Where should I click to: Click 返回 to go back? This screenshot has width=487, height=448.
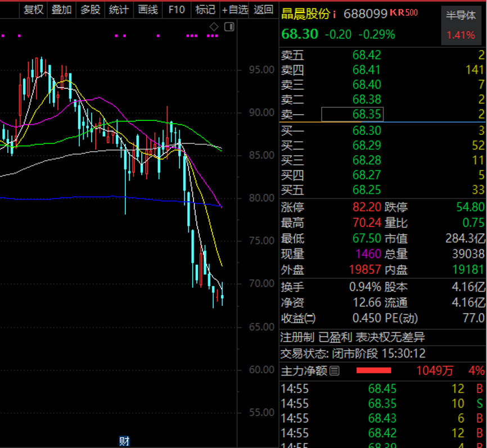pos(263,10)
